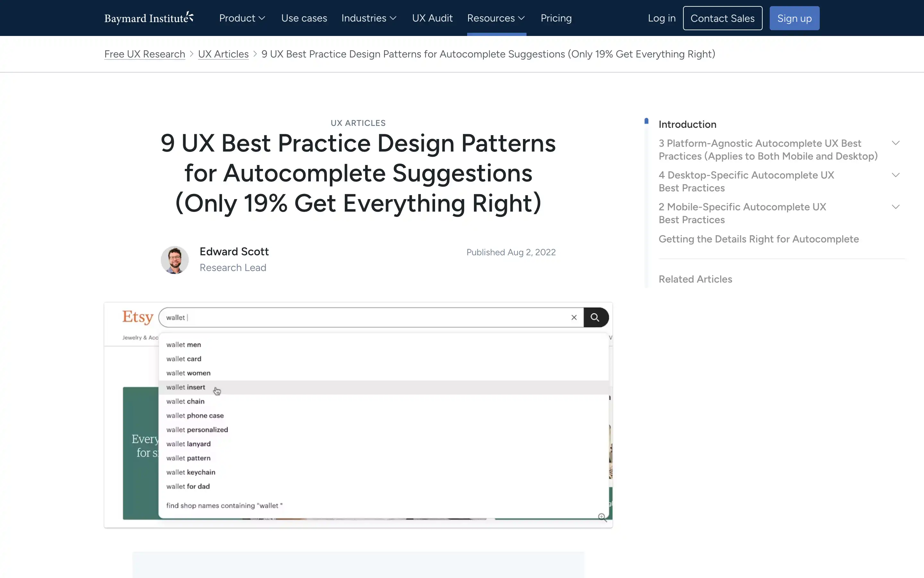Select the 'wallet card' suggestion
The width and height of the screenshot is (924, 578).
[383, 359]
